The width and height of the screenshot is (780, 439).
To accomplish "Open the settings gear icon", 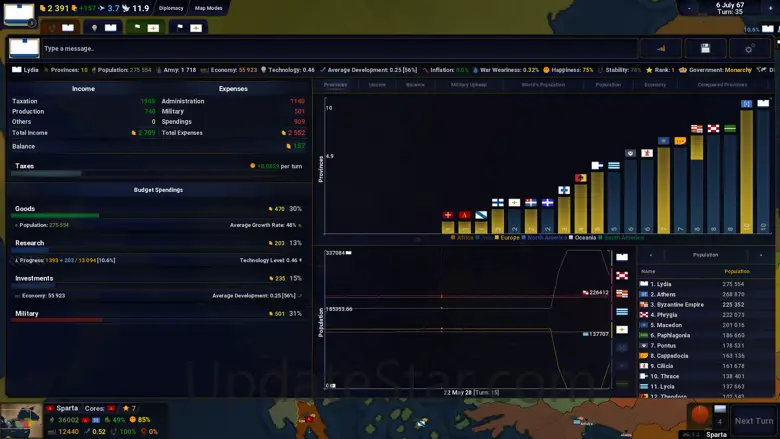I will coord(749,48).
